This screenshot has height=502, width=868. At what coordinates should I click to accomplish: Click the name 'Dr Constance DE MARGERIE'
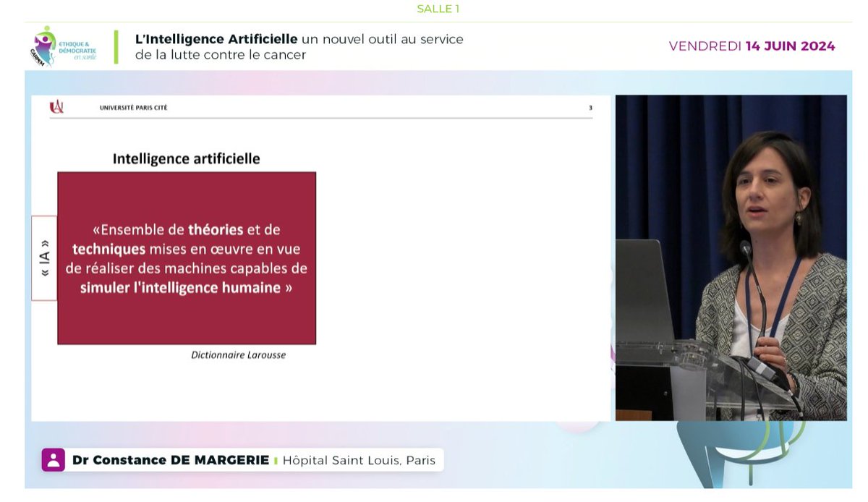[x=171, y=460]
